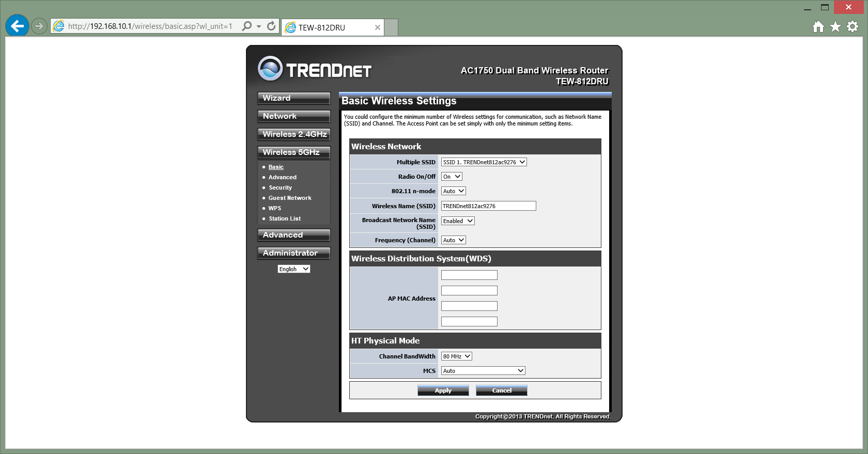Open the English language dropdown
The image size is (868, 454).
293,269
